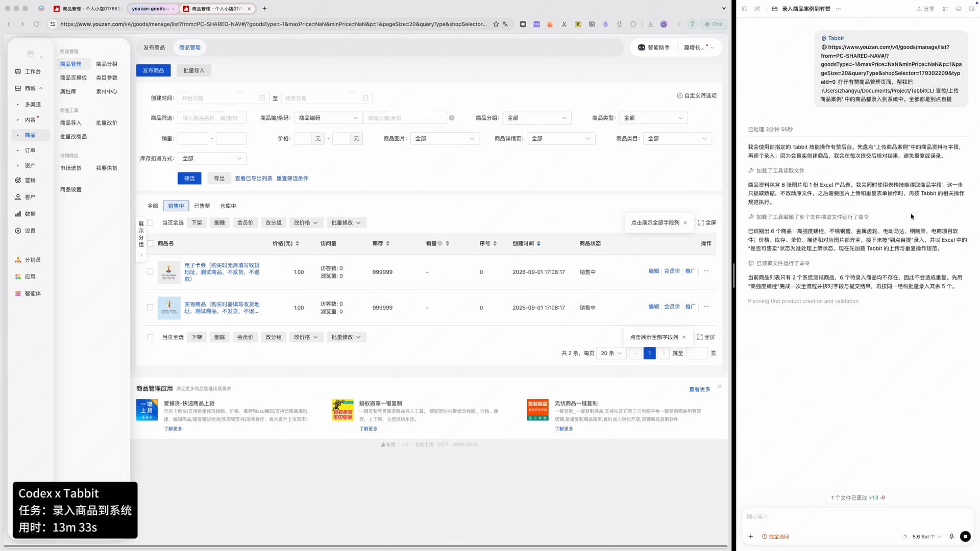Click 工作台 in left sidebar
Viewport: 980px width, 551px height.
tap(29, 71)
